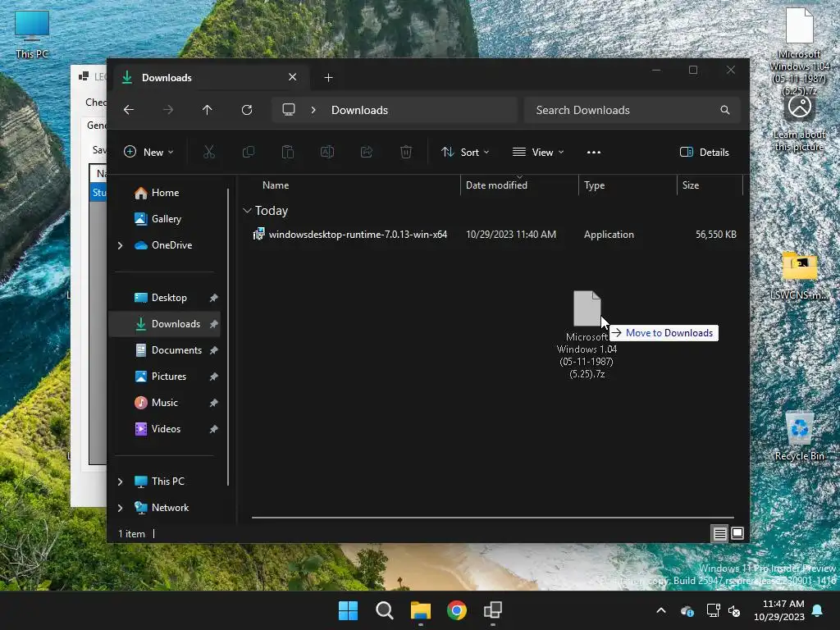Go up one folder level
Viewport: 840px width, 630px height.
pyautogui.click(x=208, y=110)
